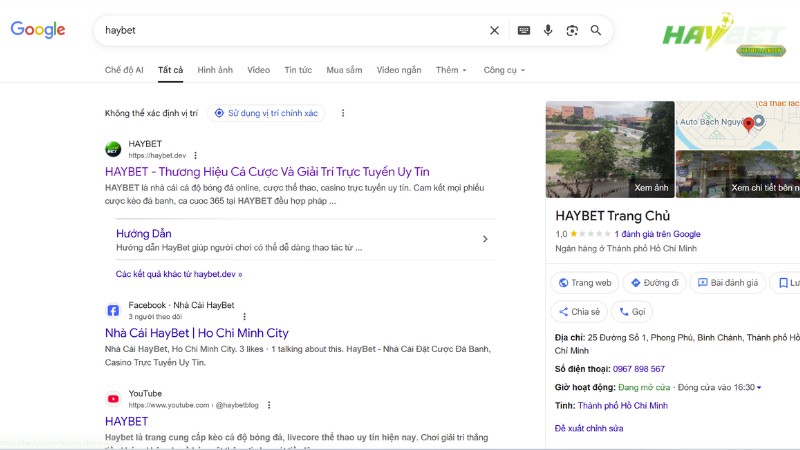800x450 pixels.
Task: Open the Xem ảnh photo thumbnail
Action: tap(609, 149)
